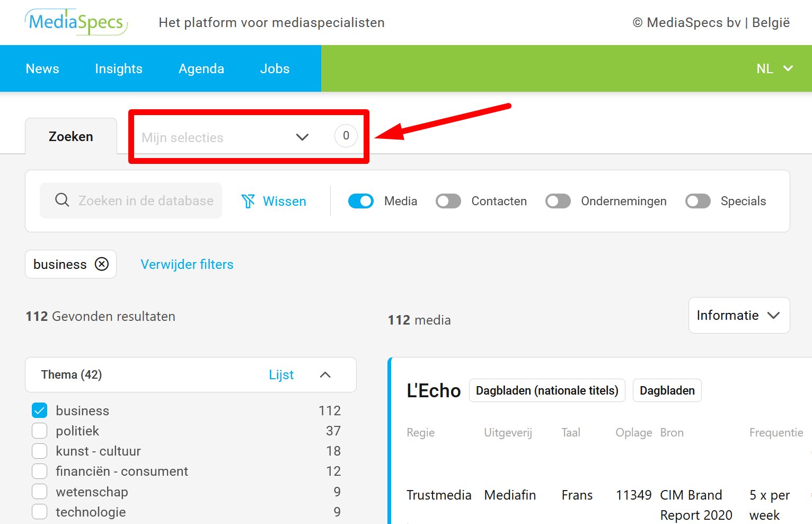Viewport: 812px width, 524px height.
Task: Open the NL language dropdown
Action: 774,68
